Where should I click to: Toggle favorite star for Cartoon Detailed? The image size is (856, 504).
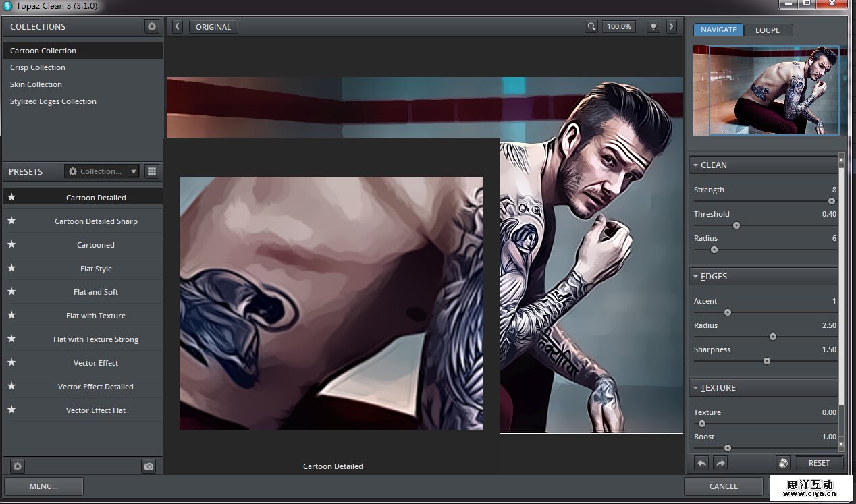click(x=11, y=197)
